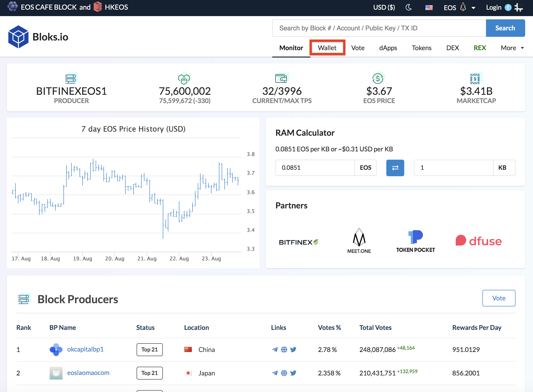Click the Login link

click(x=494, y=7)
